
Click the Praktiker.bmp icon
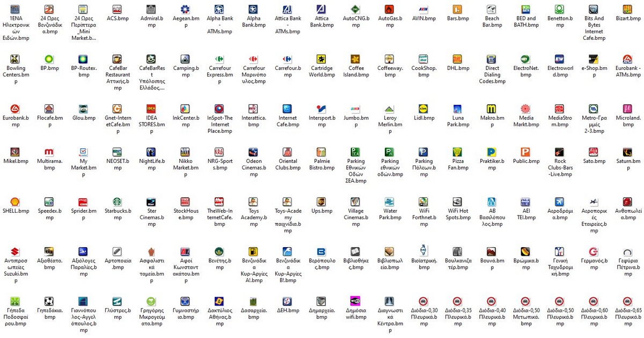[492, 152]
